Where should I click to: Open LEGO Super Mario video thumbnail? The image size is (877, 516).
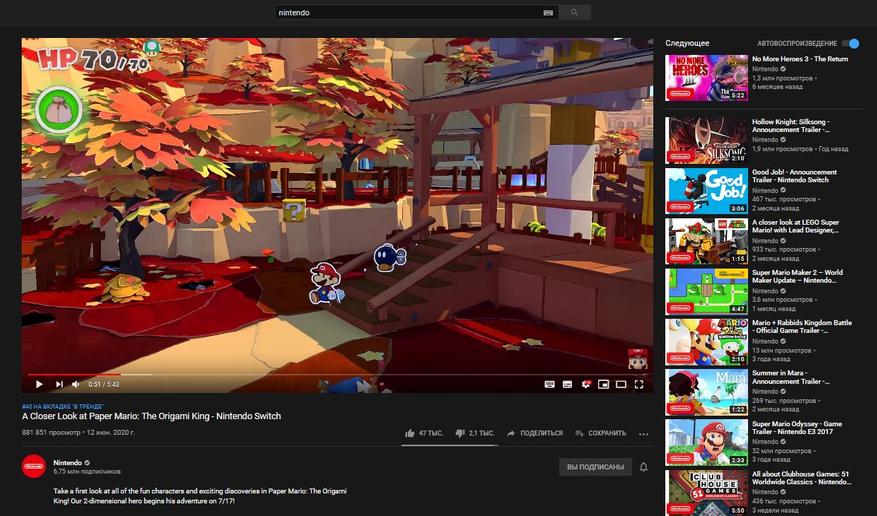pos(706,241)
